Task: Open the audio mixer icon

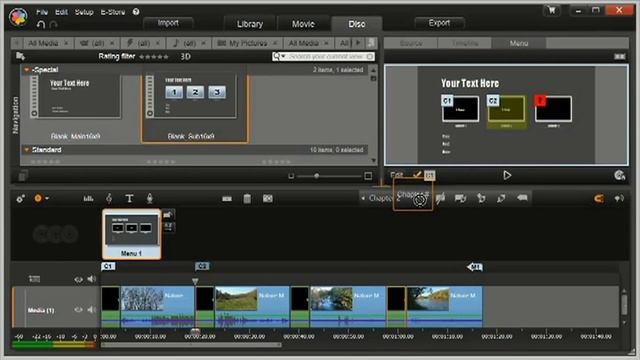Action: coord(88,198)
